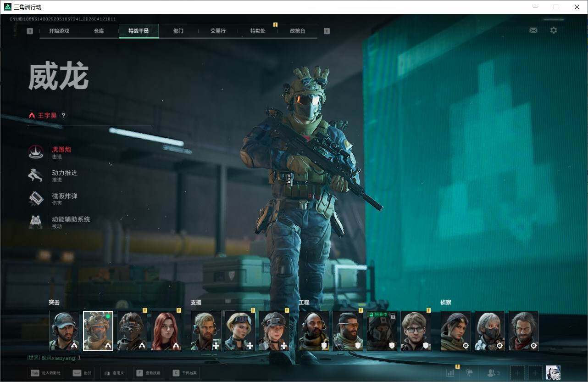The width and height of the screenshot is (588, 382).
Task: Open the settings gear icon
Action: [x=554, y=30]
